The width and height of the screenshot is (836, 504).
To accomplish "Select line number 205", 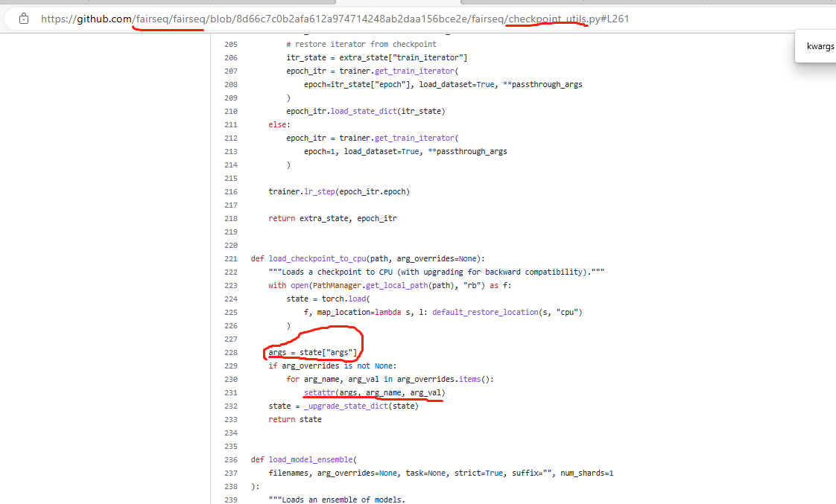I will pyautogui.click(x=231, y=44).
